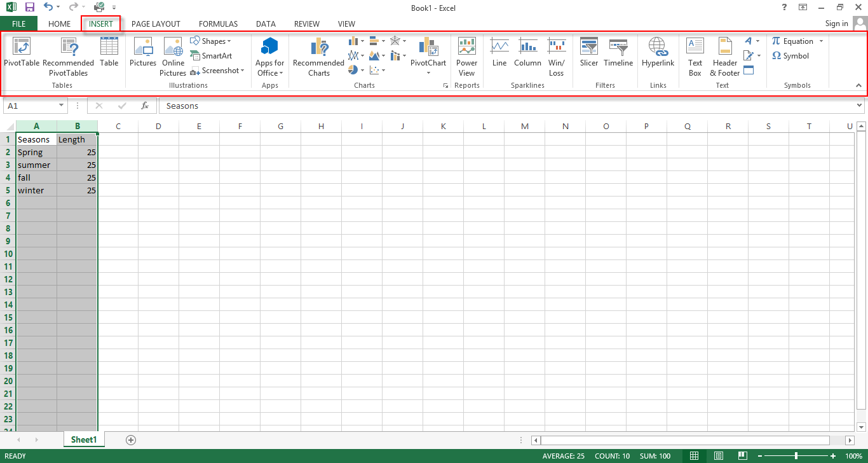Insert a Line sparkline

coord(499,52)
